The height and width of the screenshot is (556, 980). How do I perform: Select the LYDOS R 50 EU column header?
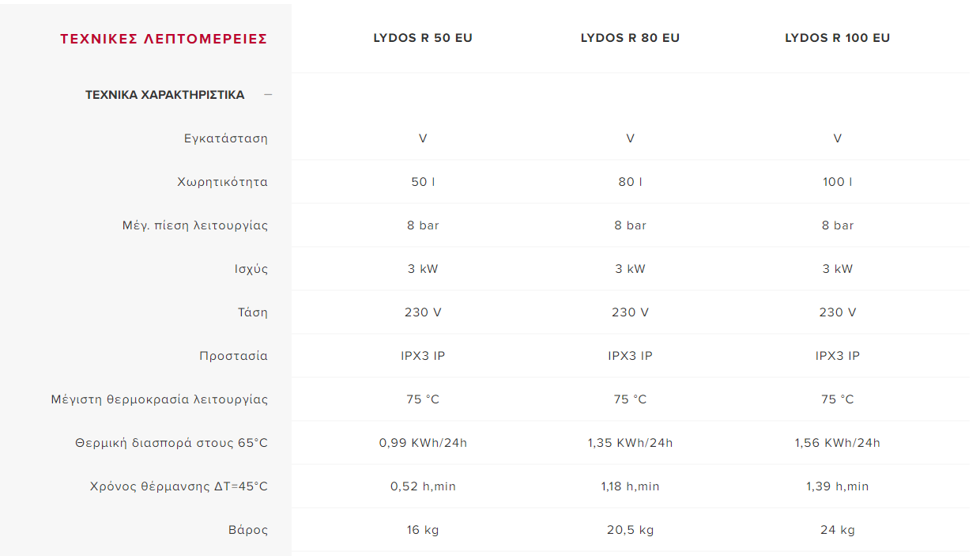(x=423, y=38)
